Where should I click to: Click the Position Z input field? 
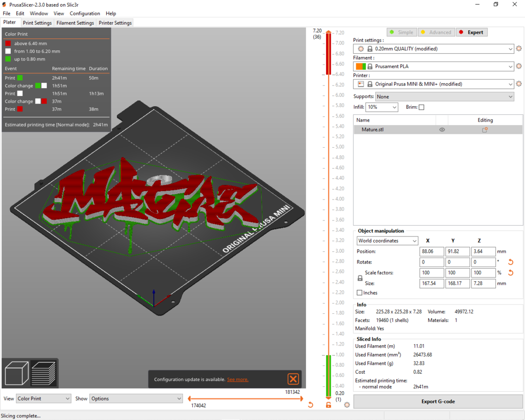[x=483, y=251]
